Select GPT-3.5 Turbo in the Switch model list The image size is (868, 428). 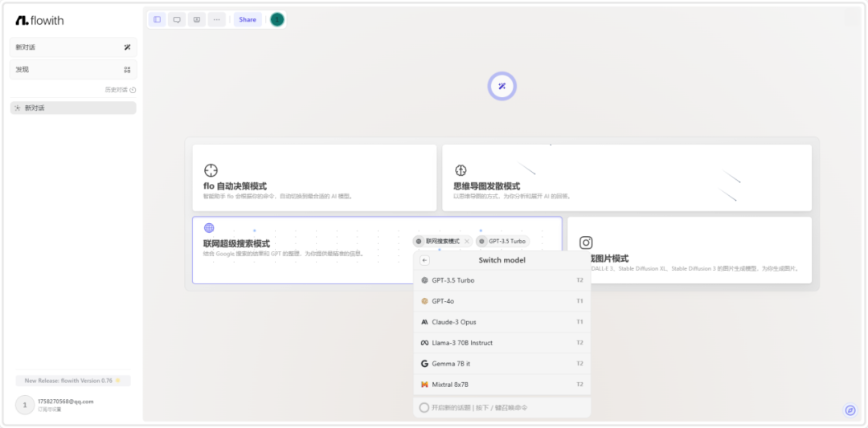coord(502,280)
